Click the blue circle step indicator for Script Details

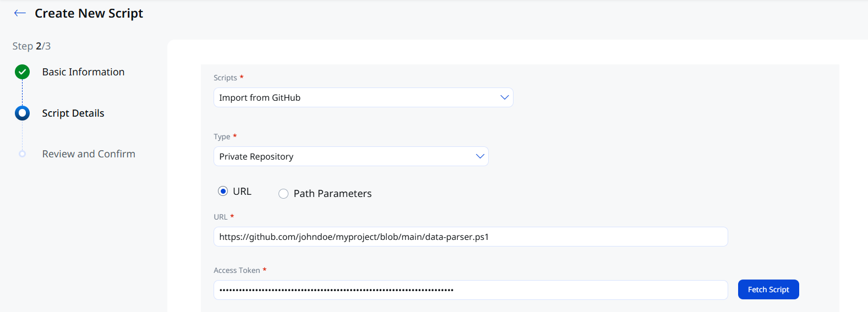(x=23, y=113)
